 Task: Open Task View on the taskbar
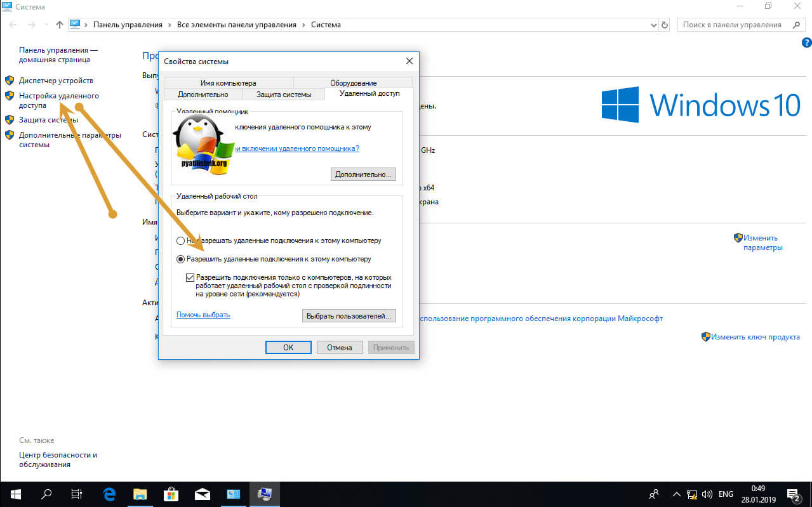click(77, 494)
